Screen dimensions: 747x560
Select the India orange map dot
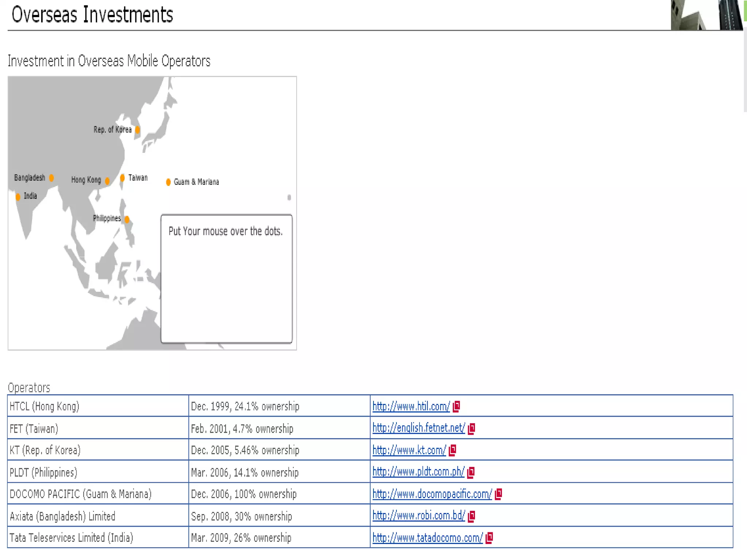18,197
